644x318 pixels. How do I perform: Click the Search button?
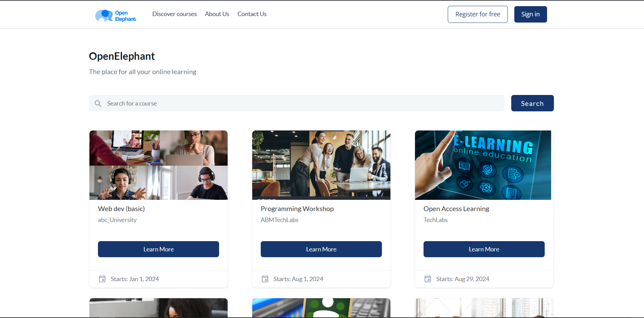pos(532,103)
